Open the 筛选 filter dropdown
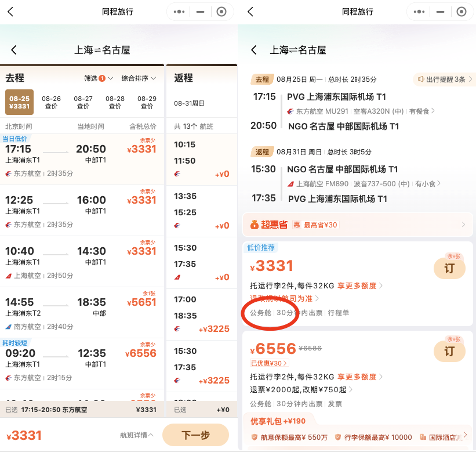The height and width of the screenshot is (452, 476). 99,78
